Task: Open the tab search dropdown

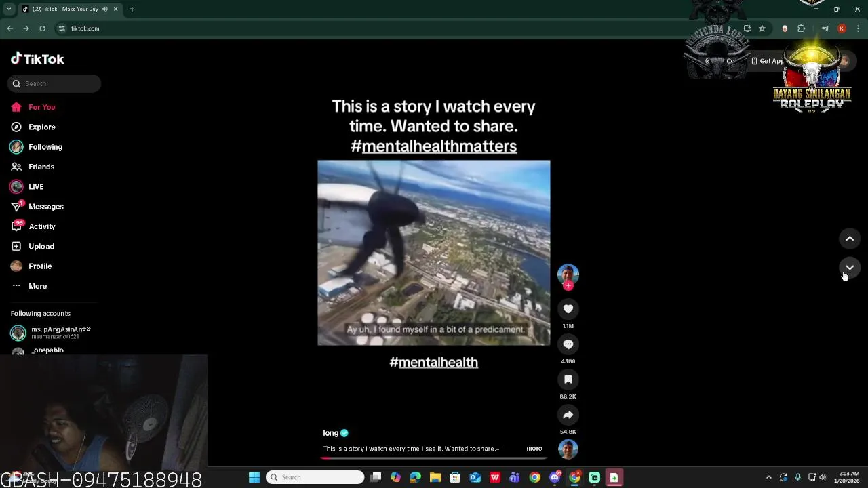Action: 9,9
